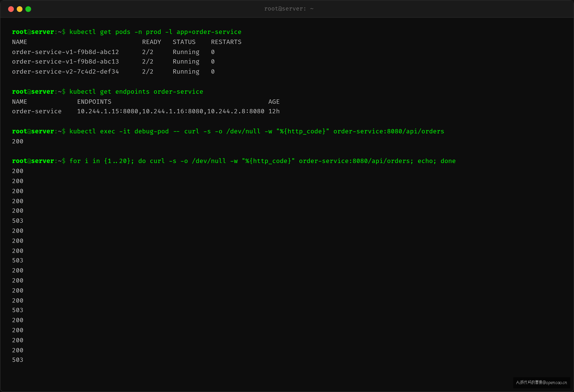Click pod name order-service-v1-f9b8d-abc12
This screenshot has height=392, width=574.
point(66,52)
